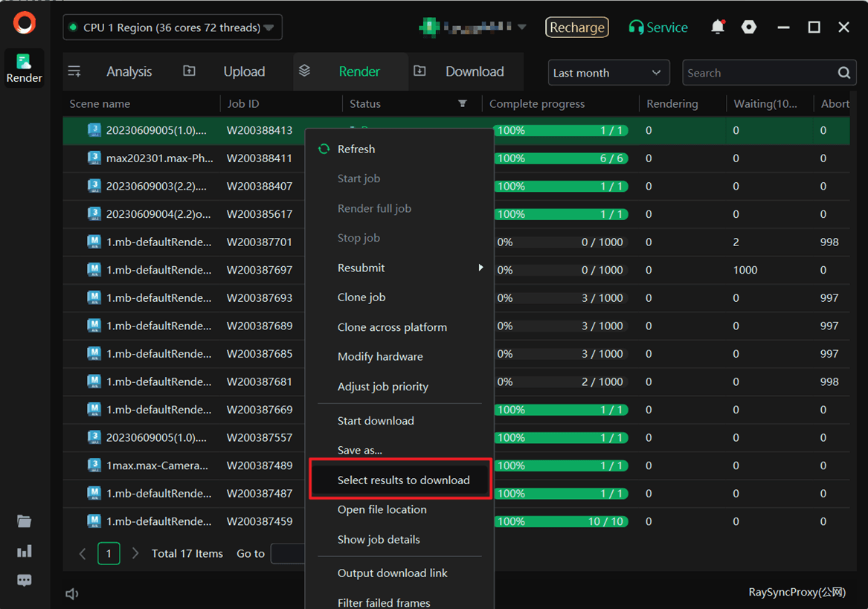Click the notification bell icon
Viewport: 868px width, 609px height.
pos(717,28)
